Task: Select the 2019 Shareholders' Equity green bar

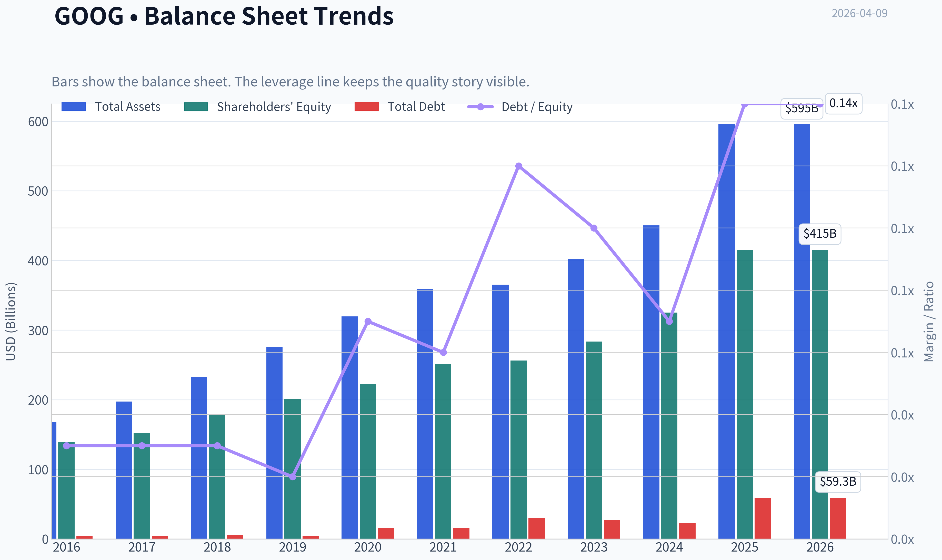Action: (x=292, y=469)
